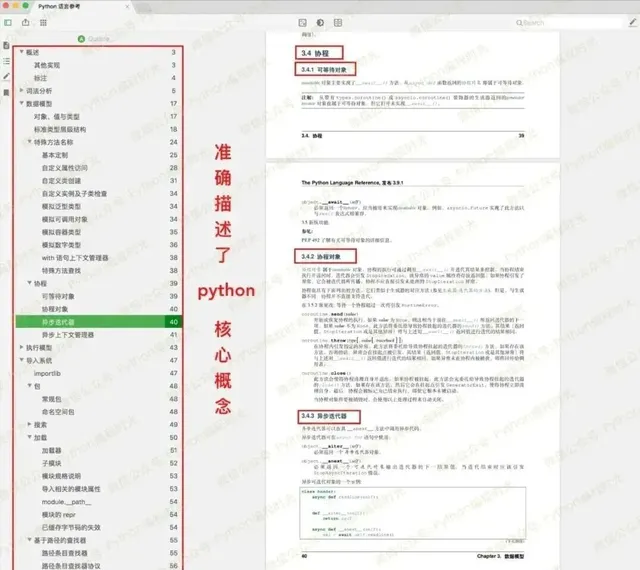The height and width of the screenshot is (570, 640).
Task: Open the pages panel icon in left strip
Action: pyautogui.click(x=6, y=45)
